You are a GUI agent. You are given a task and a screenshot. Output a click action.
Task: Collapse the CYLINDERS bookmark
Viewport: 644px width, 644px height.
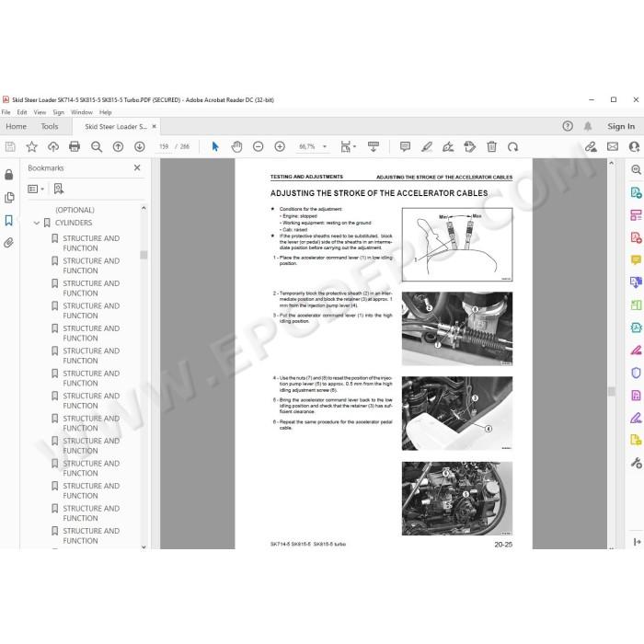[x=37, y=223]
